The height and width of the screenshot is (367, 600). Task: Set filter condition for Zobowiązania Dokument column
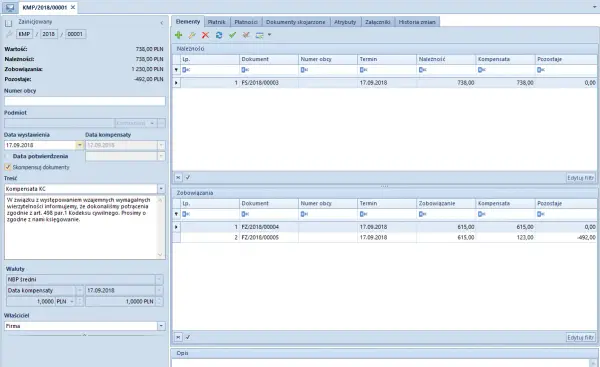coord(245,214)
